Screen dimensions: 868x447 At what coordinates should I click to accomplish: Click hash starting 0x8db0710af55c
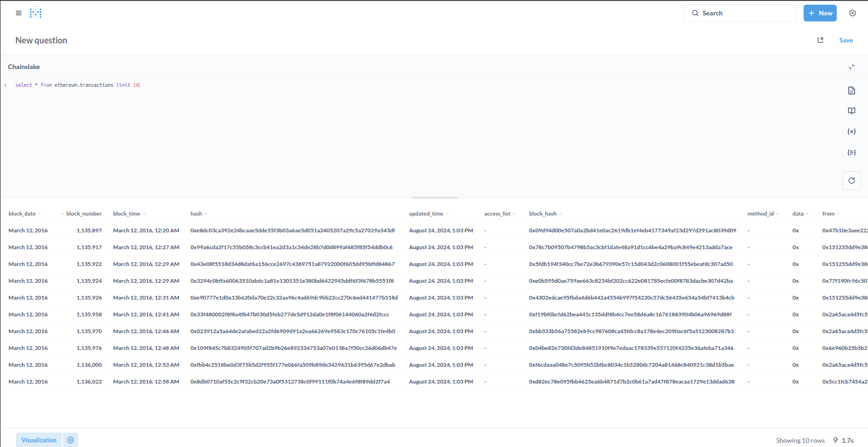point(290,382)
